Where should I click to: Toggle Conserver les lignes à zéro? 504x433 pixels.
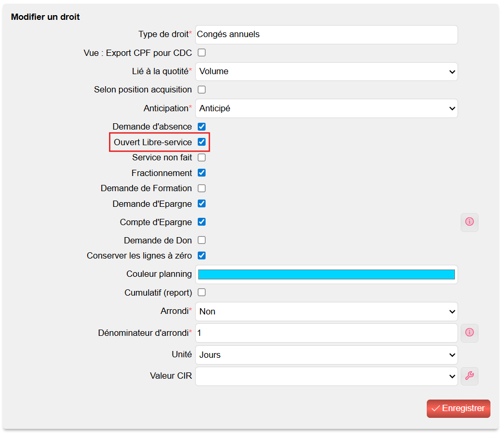pyautogui.click(x=201, y=255)
